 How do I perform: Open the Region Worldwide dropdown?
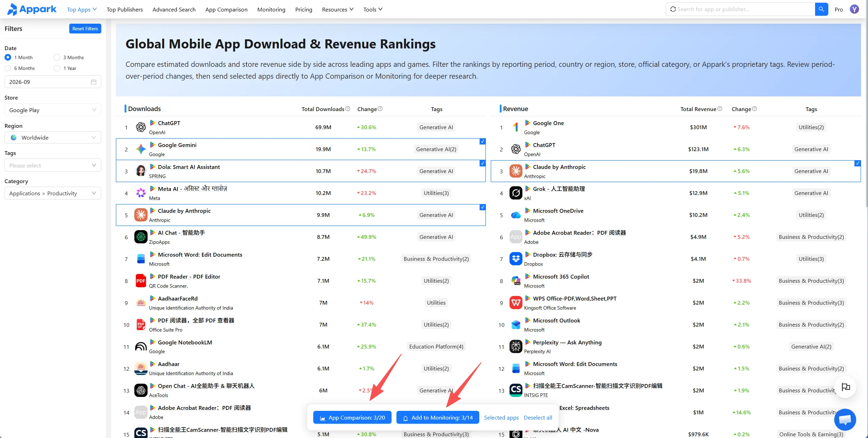click(53, 138)
